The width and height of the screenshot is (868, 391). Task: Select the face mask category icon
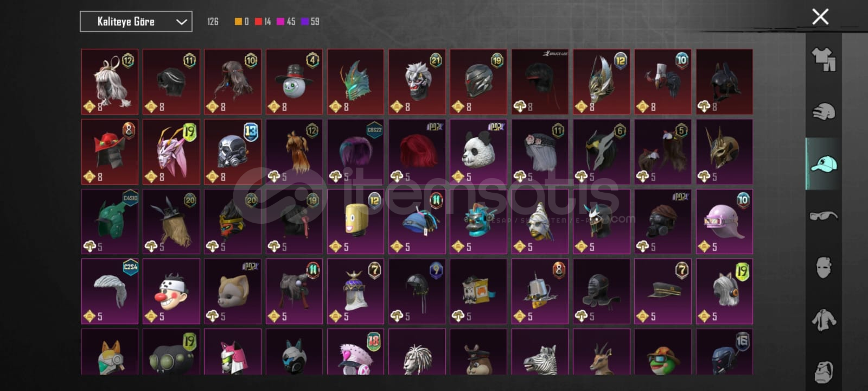824,267
